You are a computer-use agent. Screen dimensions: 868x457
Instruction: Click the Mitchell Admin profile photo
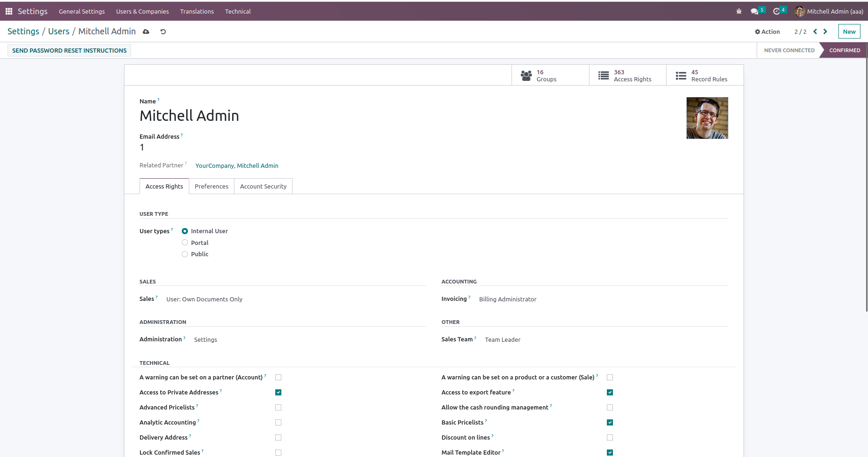[707, 118]
